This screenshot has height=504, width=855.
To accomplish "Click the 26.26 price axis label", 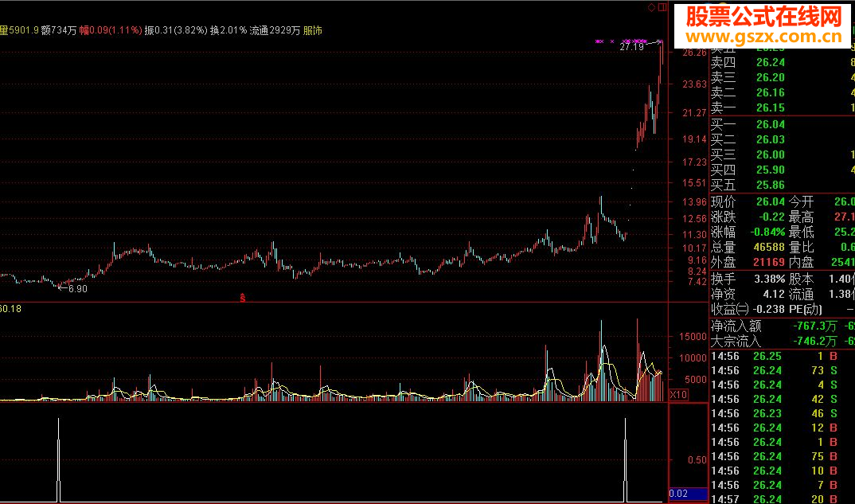I will coord(694,53).
